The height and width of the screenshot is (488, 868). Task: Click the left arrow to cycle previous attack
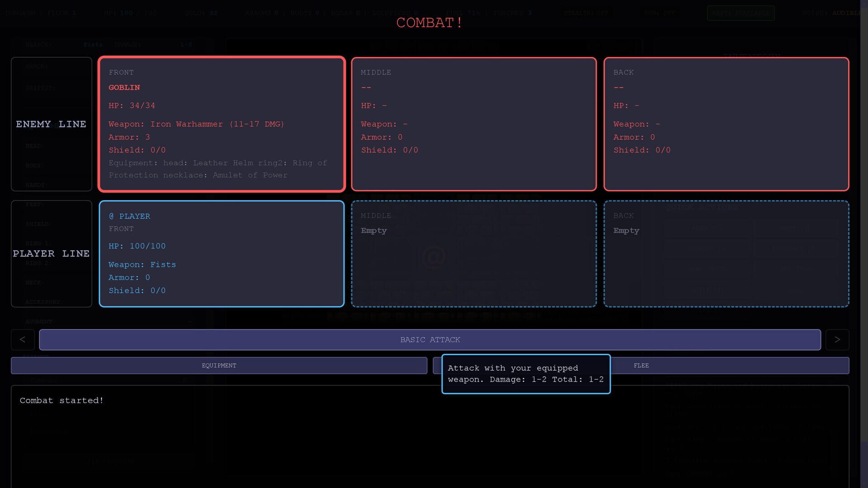point(23,339)
